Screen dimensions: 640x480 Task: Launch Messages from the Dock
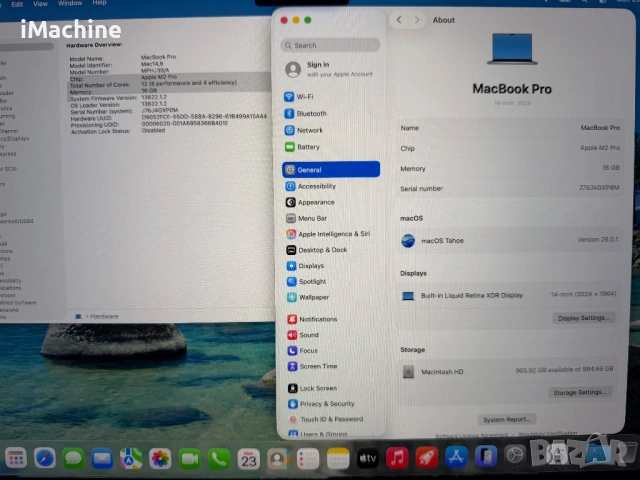point(73,458)
